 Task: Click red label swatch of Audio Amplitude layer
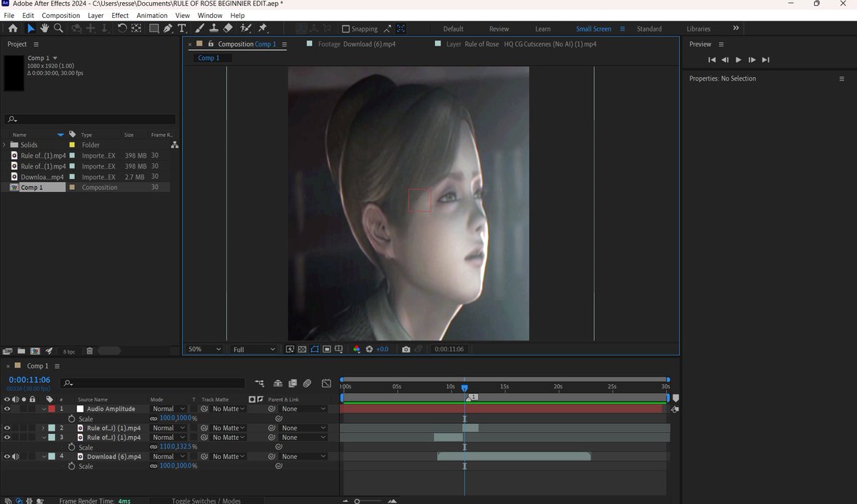pos(51,409)
